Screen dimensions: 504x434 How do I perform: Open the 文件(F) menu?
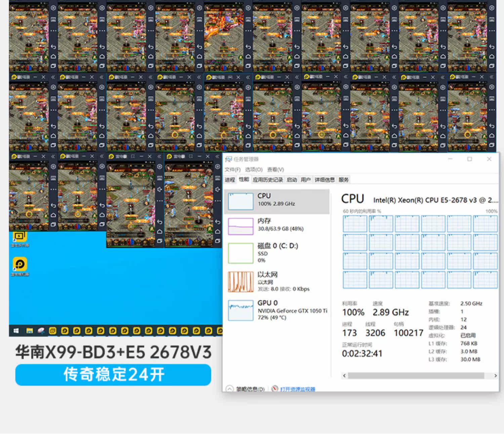[x=233, y=169]
